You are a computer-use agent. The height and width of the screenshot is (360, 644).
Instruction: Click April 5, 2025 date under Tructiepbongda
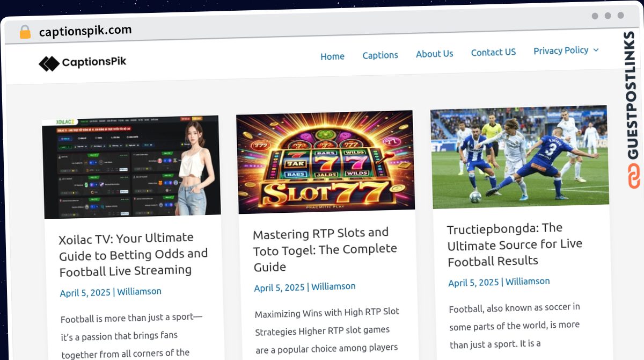pyautogui.click(x=474, y=283)
